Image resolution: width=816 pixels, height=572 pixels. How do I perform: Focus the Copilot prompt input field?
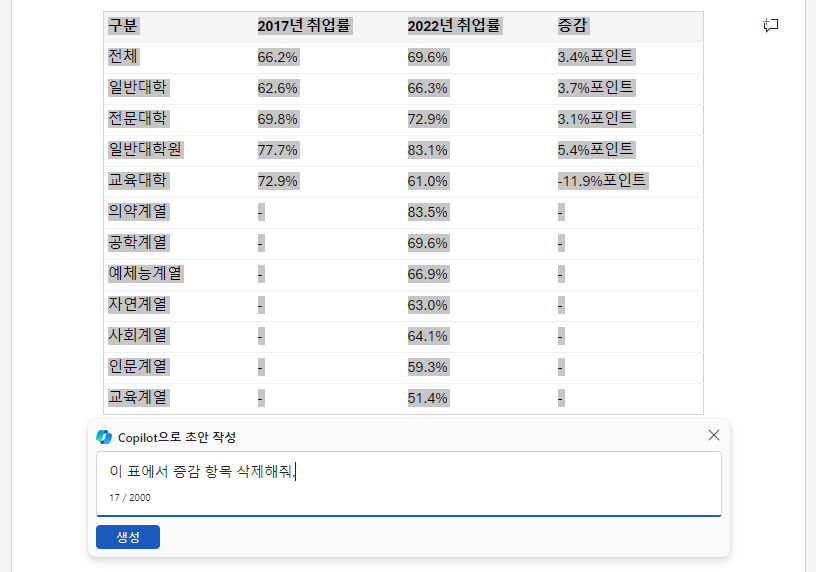409,484
